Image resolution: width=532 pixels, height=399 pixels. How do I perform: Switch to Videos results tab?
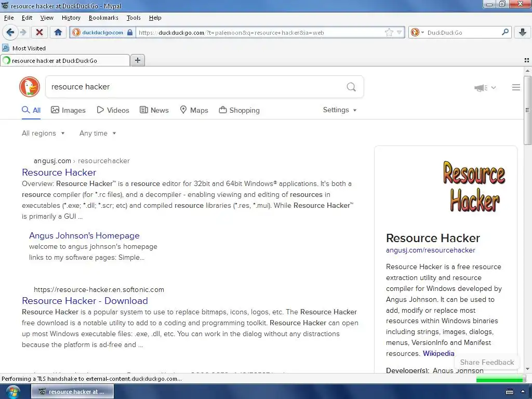[x=113, y=110]
